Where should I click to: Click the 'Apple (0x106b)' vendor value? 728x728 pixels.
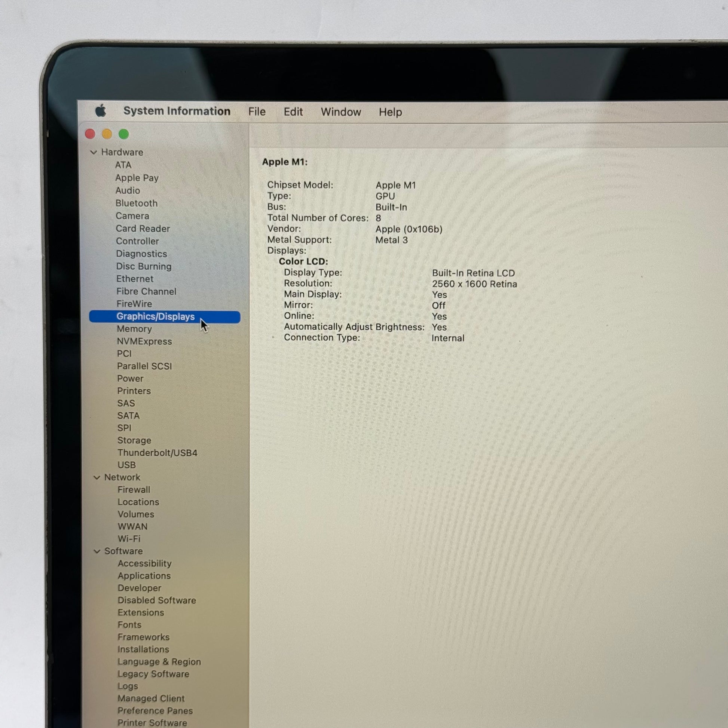409,229
